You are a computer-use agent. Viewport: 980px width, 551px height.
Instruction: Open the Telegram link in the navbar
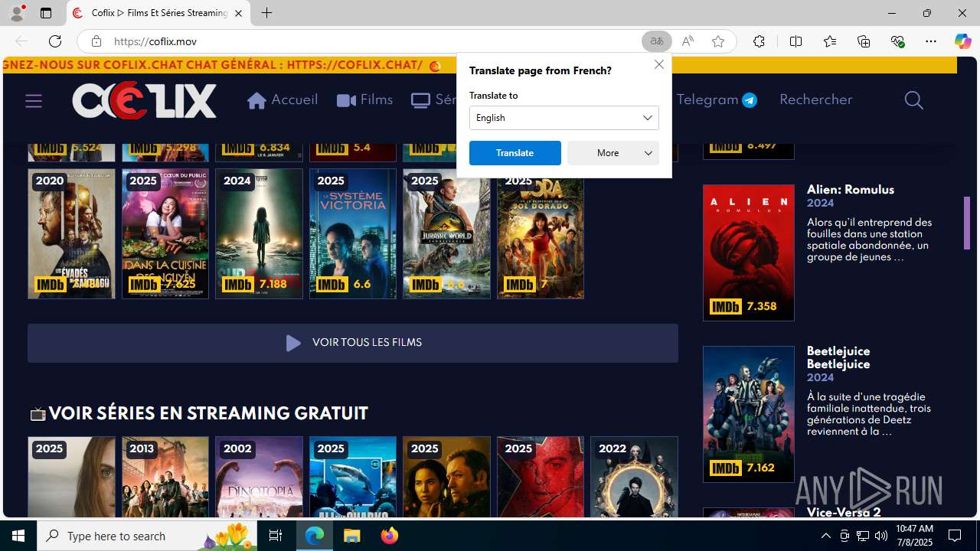(x=717, y=99)
